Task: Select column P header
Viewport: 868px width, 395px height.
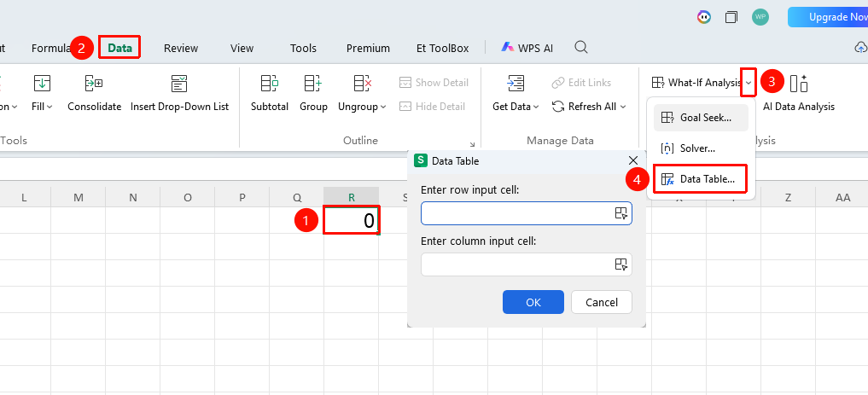Action: [x=242, y=197]
